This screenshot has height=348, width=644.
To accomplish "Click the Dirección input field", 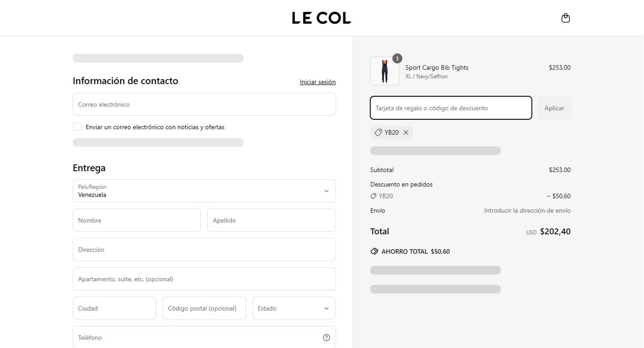I will (x=204, y=249).
